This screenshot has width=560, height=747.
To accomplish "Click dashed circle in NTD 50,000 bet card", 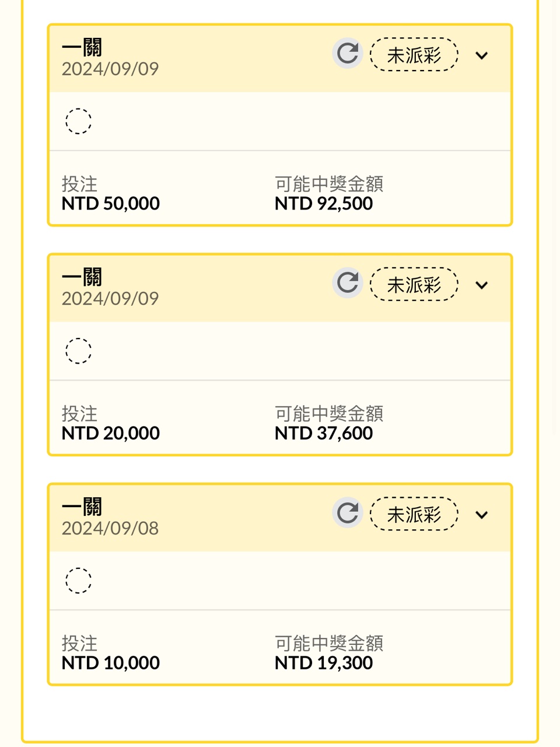I will (x=78, y=121).
